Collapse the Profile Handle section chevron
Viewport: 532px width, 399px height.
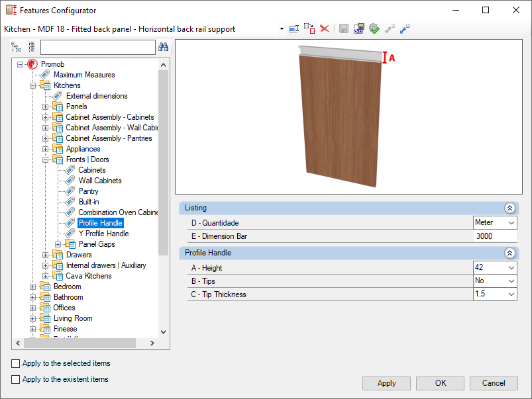coord(509,253)
